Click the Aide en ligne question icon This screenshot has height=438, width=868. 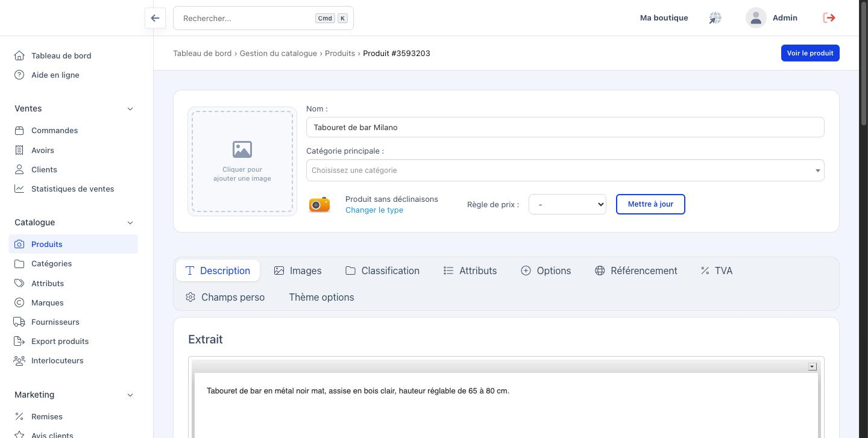coord(19,75)
